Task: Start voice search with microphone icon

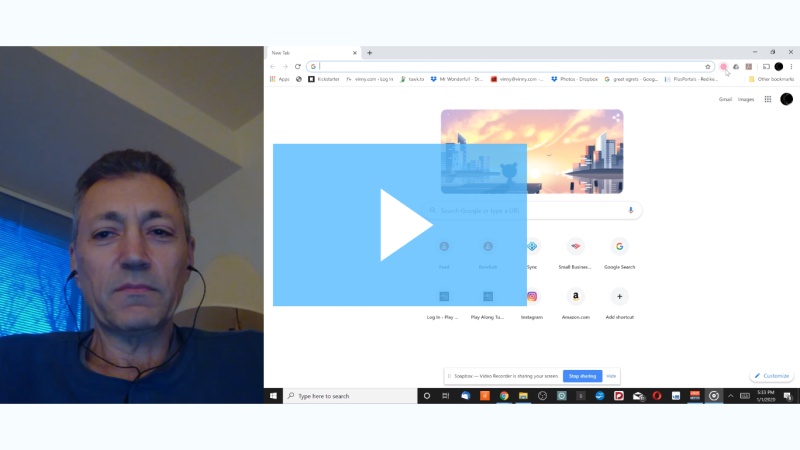Action: [631, 210]
